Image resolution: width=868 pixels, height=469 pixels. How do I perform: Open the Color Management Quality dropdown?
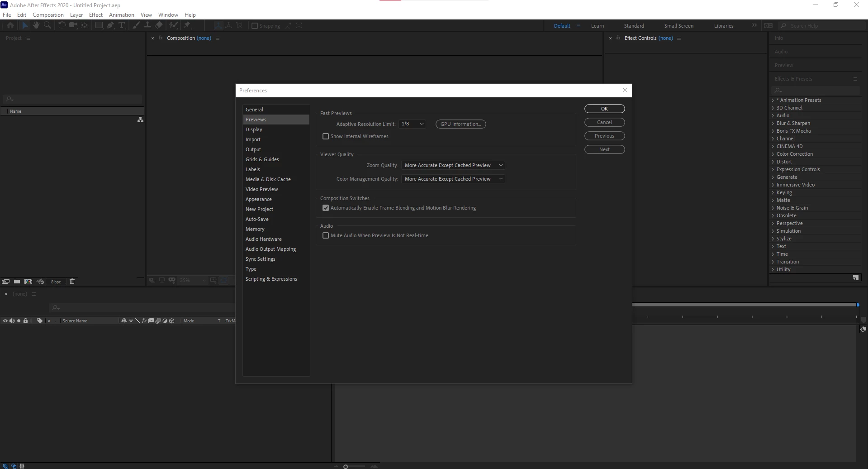click(x=453, y=179)
